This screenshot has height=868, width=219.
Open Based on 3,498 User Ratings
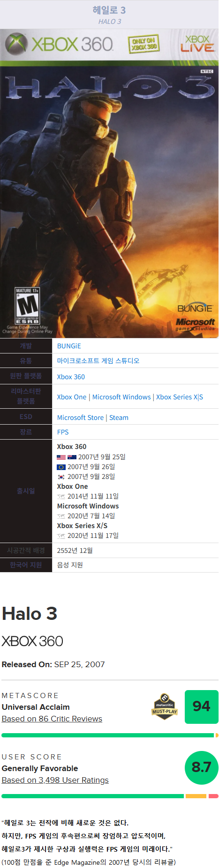click(55, 780)
